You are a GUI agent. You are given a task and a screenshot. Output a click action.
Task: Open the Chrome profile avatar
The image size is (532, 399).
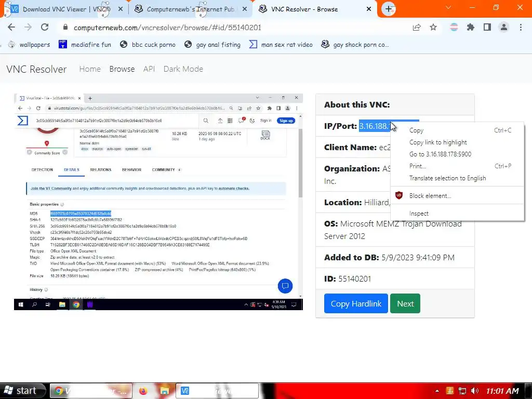504,28
